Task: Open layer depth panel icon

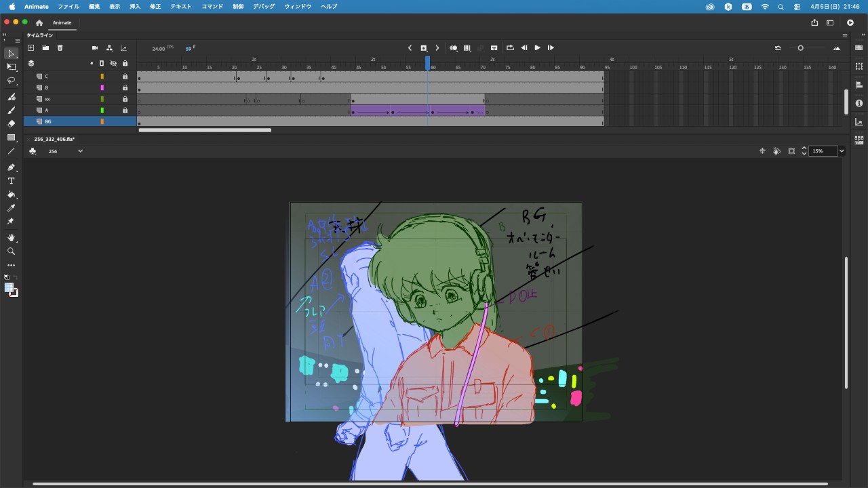Action: [x=123, y=48]
